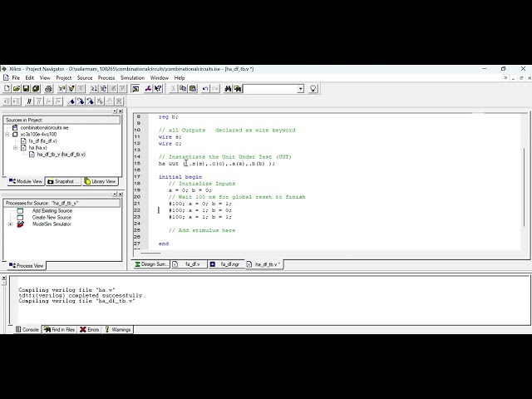Show the Find in Files tab
Image resolution: width=532 pixels, height=399 pixels.
(59, 329)
